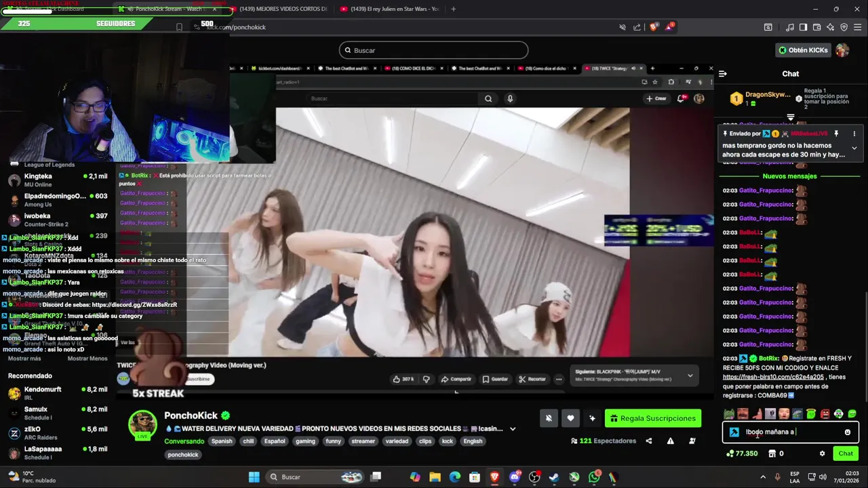Click Regala Suscripciones button

click(653, 418)
